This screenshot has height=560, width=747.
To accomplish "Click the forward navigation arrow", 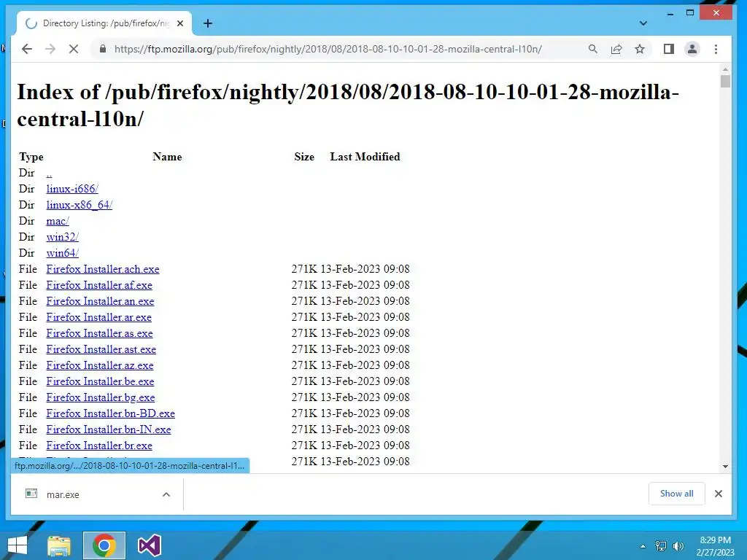I will (50, 49).
